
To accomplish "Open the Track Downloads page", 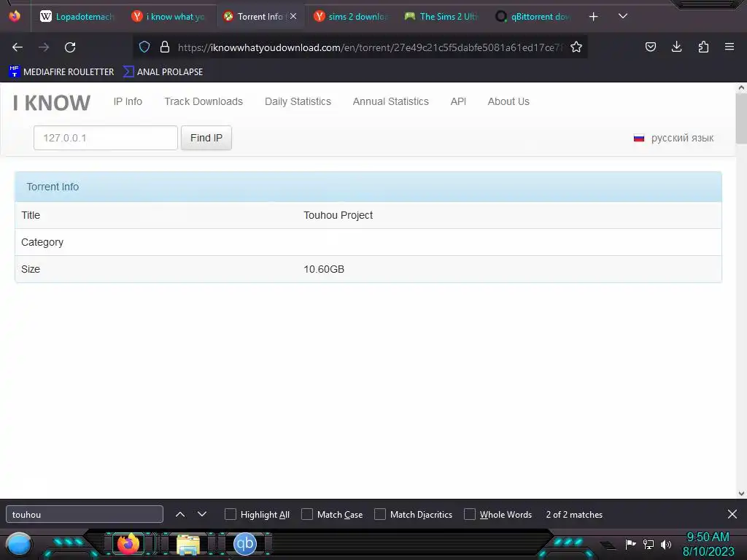I will [x=204, y=101].
